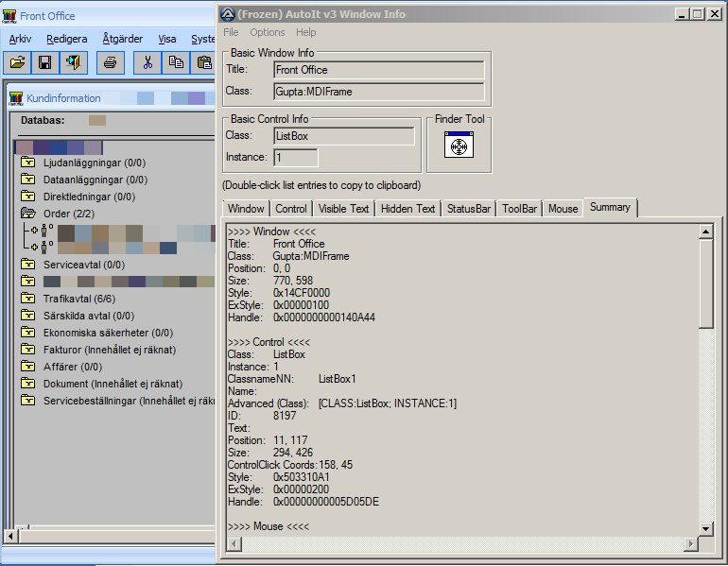This screenshot has width=728, height=566.
Task: Click the Title field showing Front Office
Action: tap(378, 70)
